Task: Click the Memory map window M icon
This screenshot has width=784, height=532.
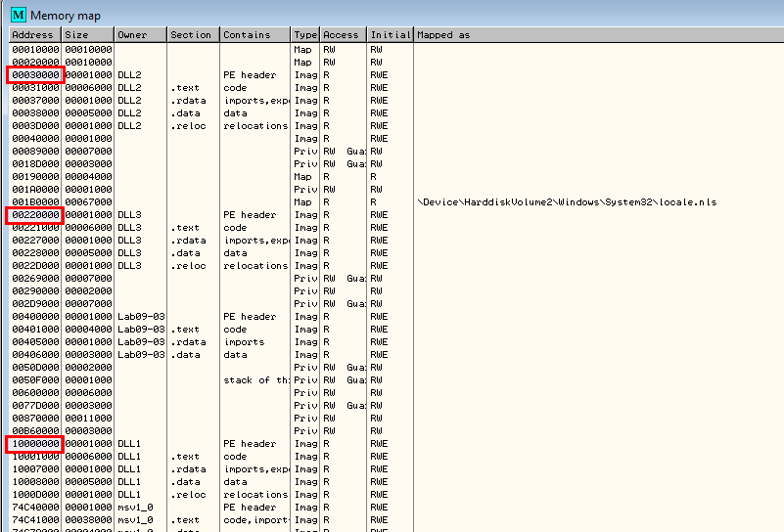Action: coord(18,16)
